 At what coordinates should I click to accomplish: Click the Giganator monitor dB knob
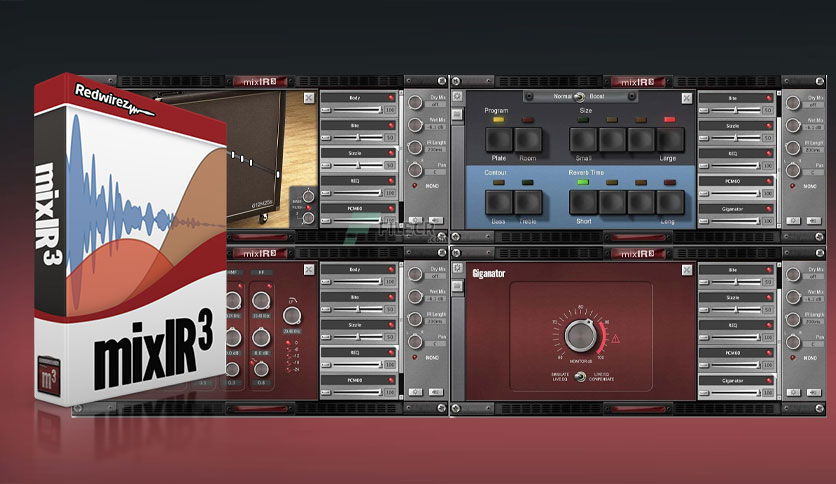581,336
